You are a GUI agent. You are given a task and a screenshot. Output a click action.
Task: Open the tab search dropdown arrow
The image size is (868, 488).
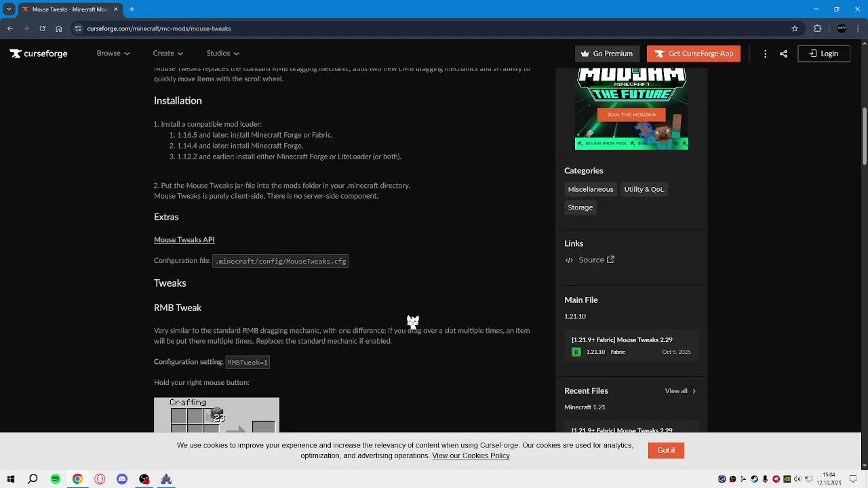[9, 9]
